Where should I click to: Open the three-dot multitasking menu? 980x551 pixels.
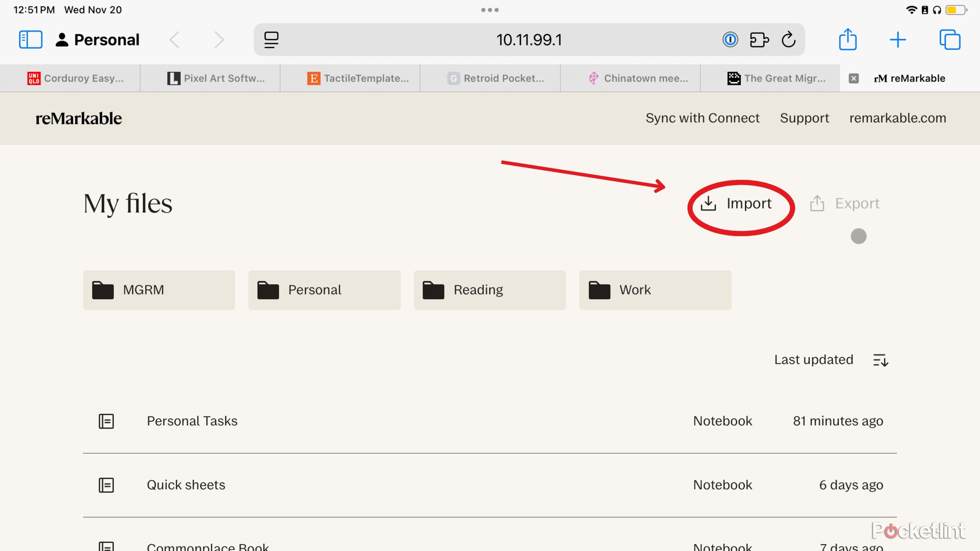[490, 10]
